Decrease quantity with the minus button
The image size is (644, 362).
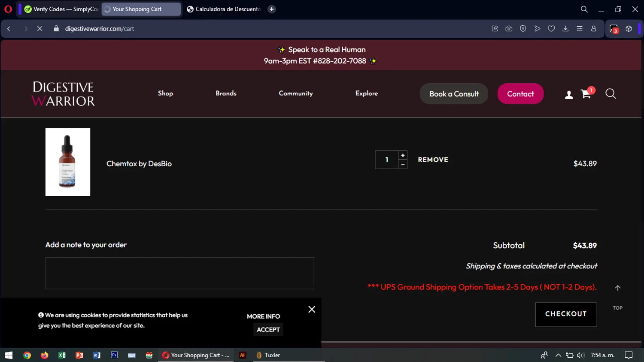(403, 164)
